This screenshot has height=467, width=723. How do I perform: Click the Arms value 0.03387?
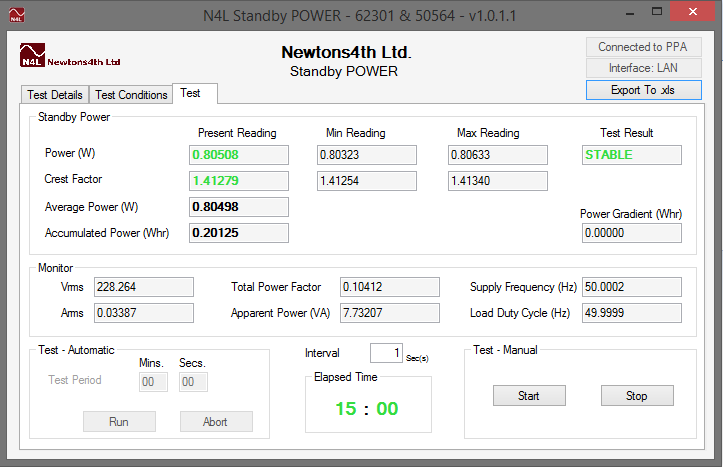pos(144,313)
